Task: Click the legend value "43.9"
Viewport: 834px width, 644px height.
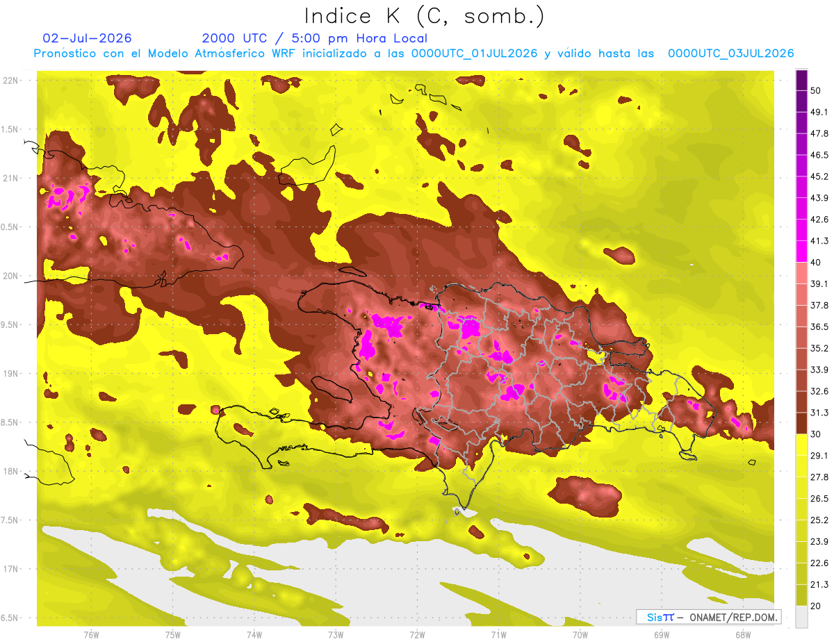Action: pyautogui.click(x=819, y=198)
